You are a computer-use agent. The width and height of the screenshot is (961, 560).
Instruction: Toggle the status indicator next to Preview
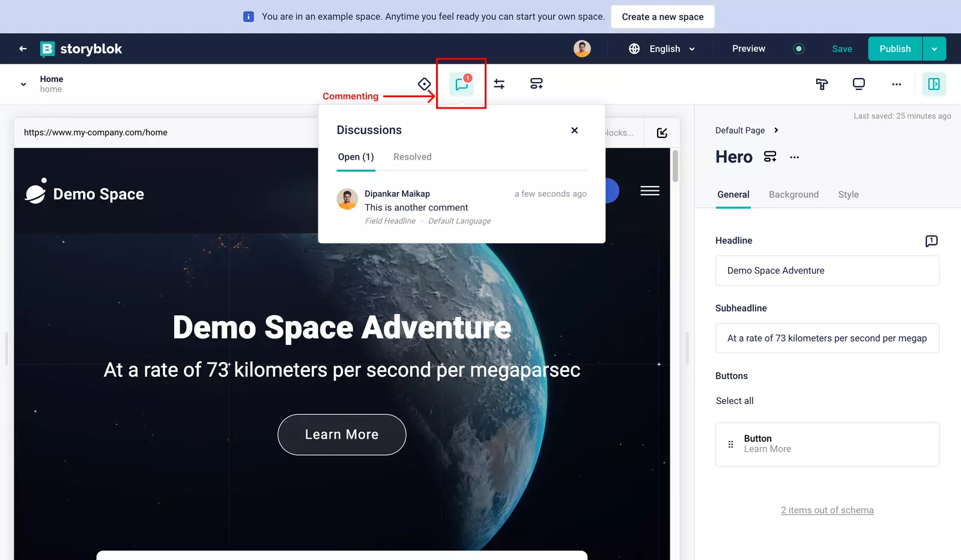click(798, 49)
